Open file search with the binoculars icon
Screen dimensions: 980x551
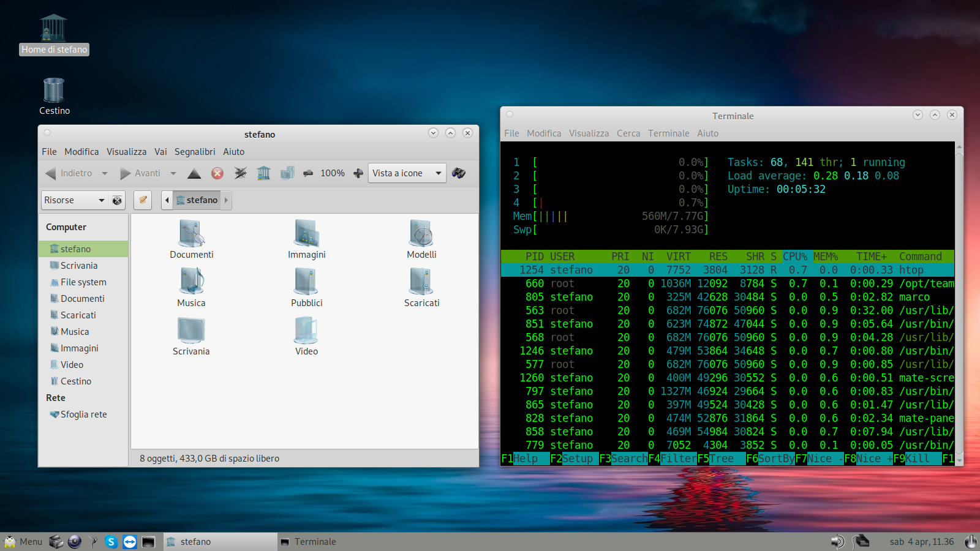pyautogui.click(x=459, y=174)
